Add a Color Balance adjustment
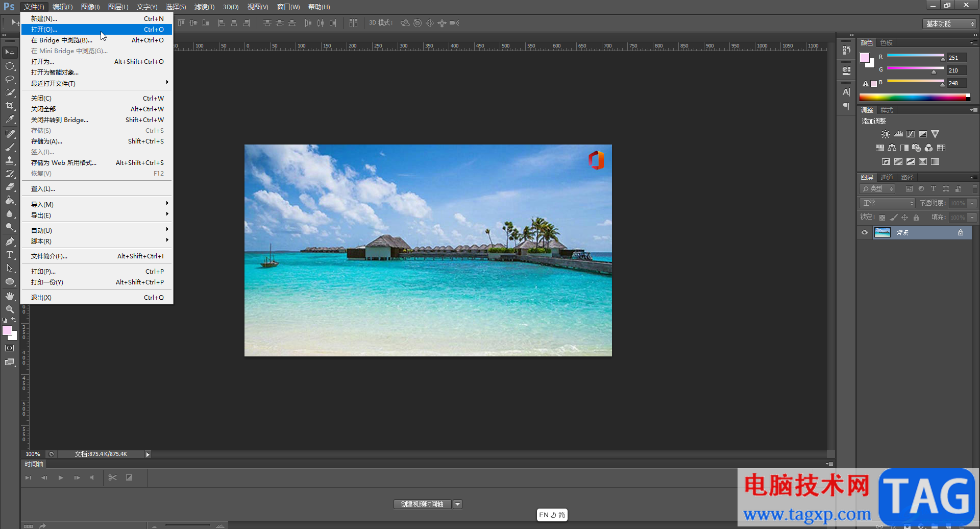Screen dimensions: 980x529 click(892, 148)
